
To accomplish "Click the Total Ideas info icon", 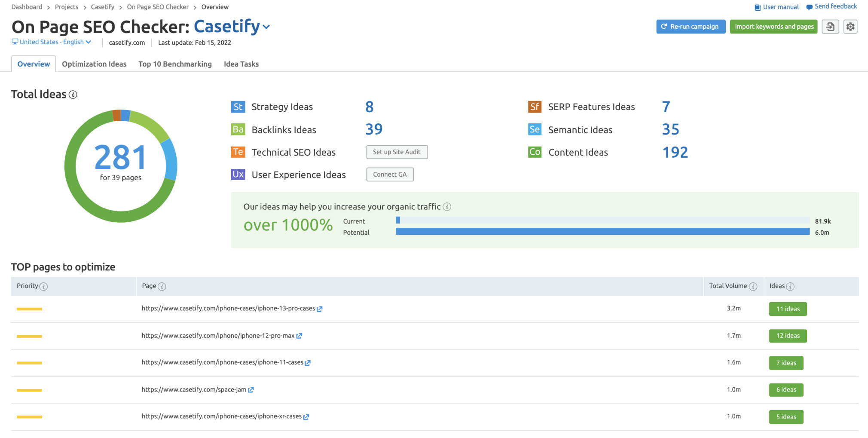I will [x=73, y=95].
